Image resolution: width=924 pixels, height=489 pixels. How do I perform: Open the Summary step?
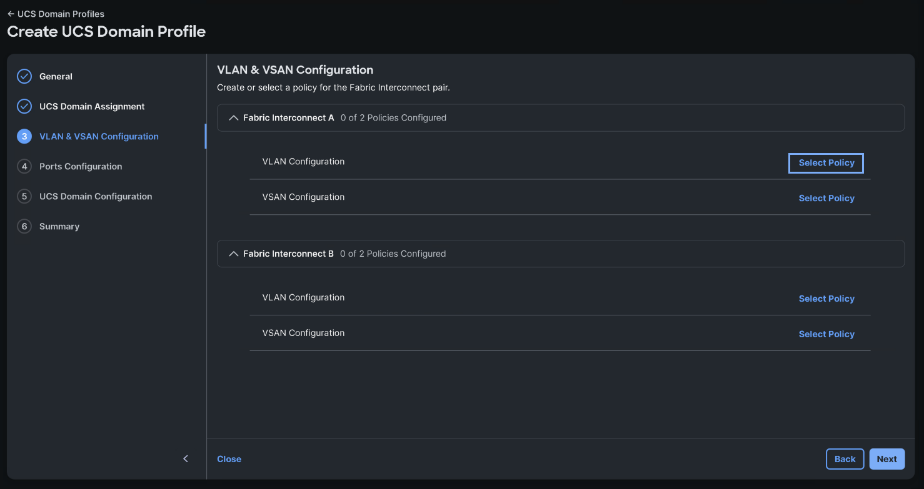(60, 227)
